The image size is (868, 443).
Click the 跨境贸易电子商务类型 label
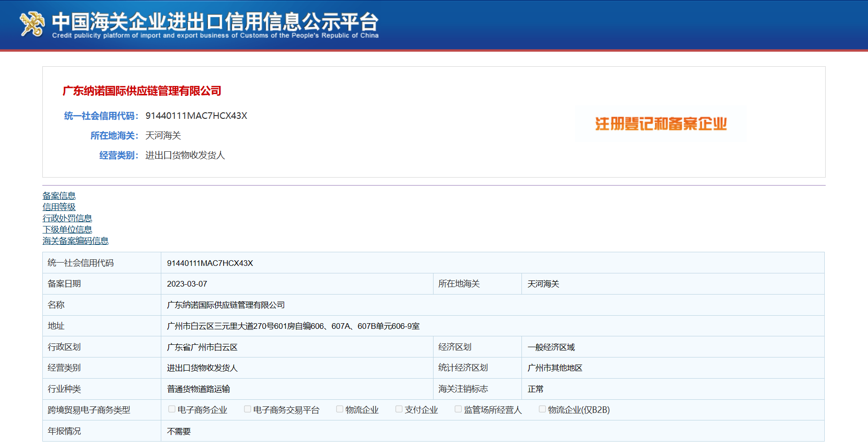pyautogui.click(x=89, y=410)
